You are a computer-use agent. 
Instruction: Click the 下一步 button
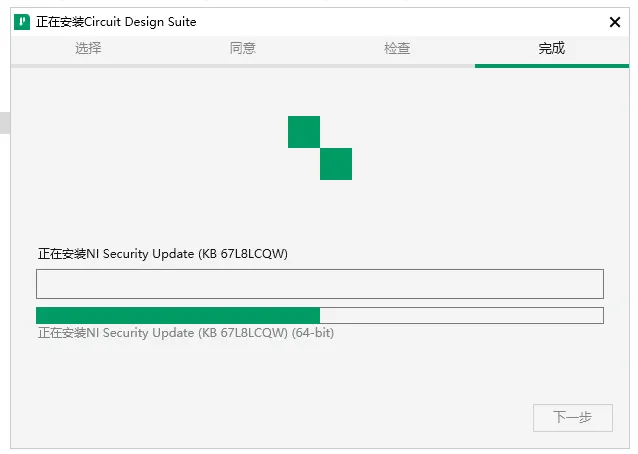(x=572, y=418)
